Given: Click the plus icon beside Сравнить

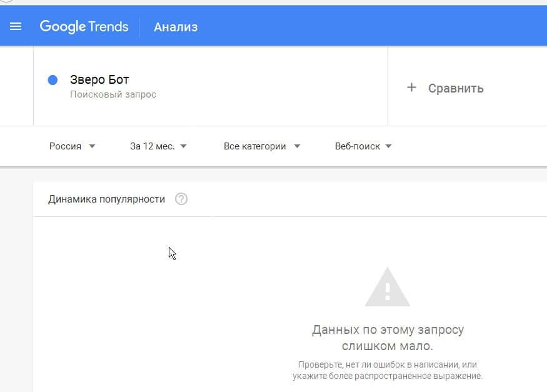Looking at the screenshot, I should (411, 88).
